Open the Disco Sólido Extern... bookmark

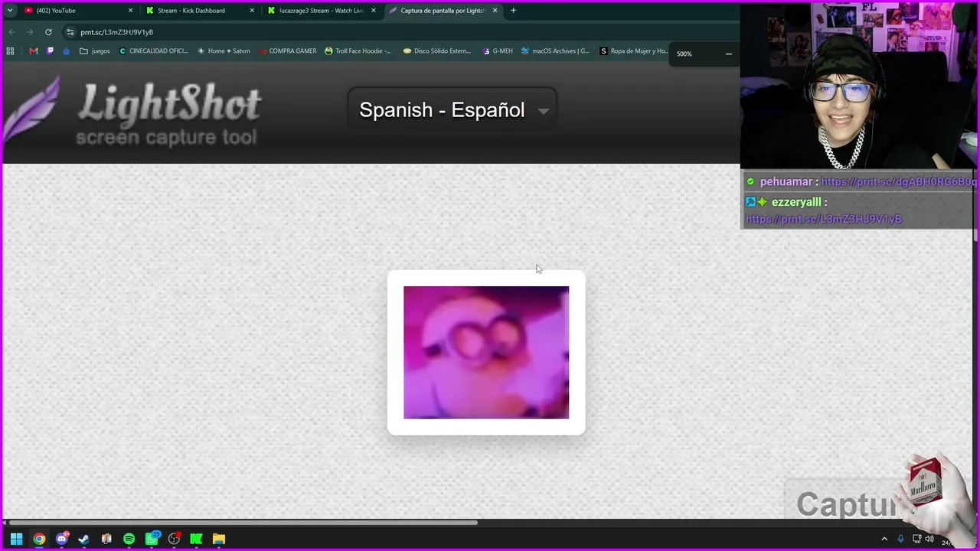436,51
